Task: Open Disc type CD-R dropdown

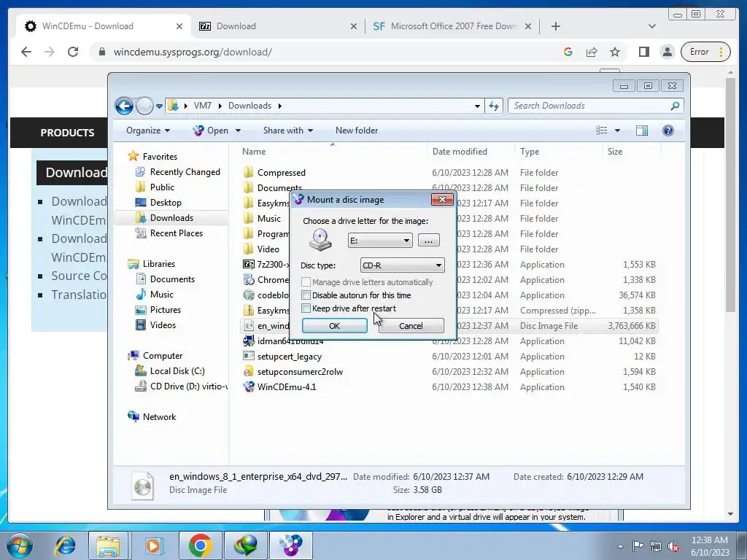Action: click(x=403, y=265)
